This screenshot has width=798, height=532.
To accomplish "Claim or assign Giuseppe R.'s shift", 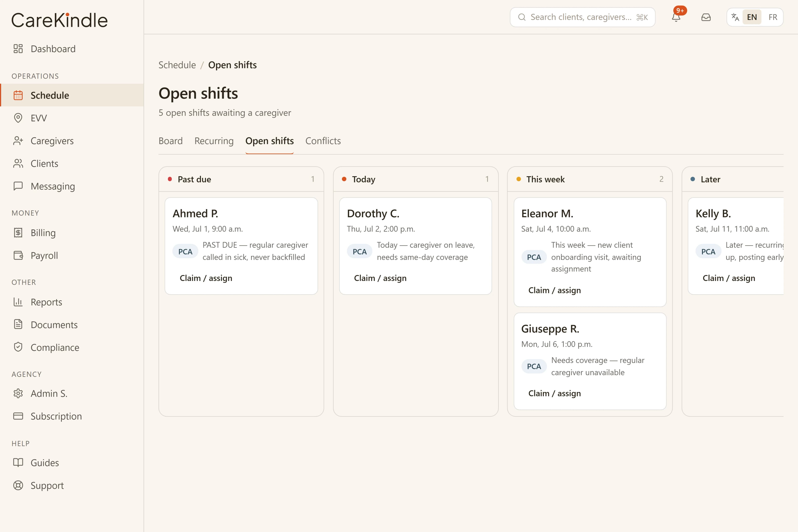I will point(554,394).
